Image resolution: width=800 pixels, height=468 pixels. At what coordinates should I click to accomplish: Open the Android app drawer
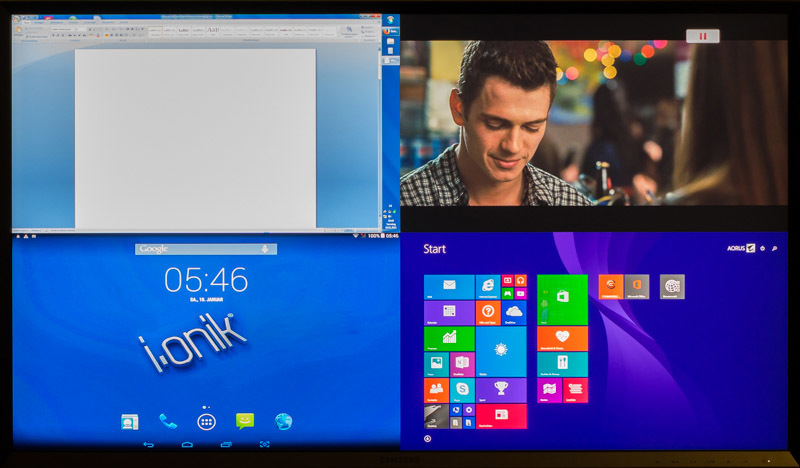(206, 422)
